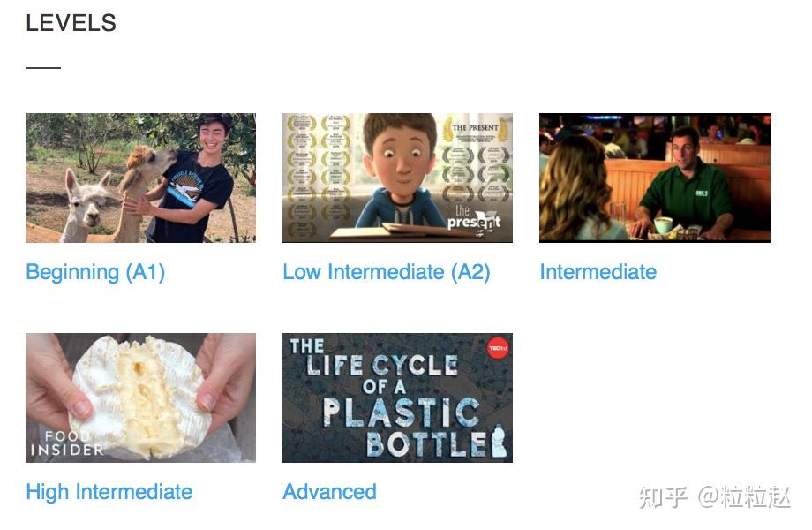Open the restaurant scene thumbnail
Image resolution: width=812 pixels, height=530 pixels.
pyautogui.click(x=655, y=178)
